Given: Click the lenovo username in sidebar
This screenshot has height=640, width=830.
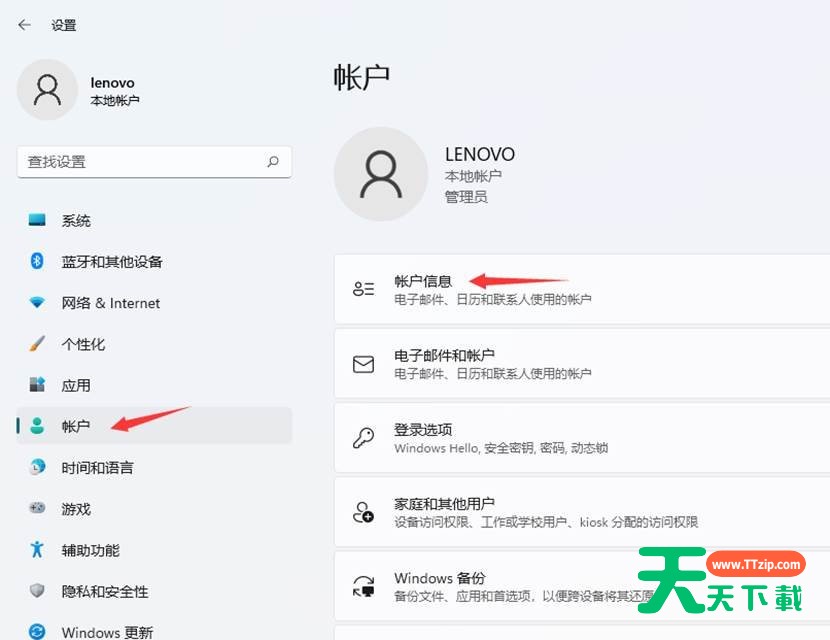Looking at the screenshot, I should [x=112, y=83].
